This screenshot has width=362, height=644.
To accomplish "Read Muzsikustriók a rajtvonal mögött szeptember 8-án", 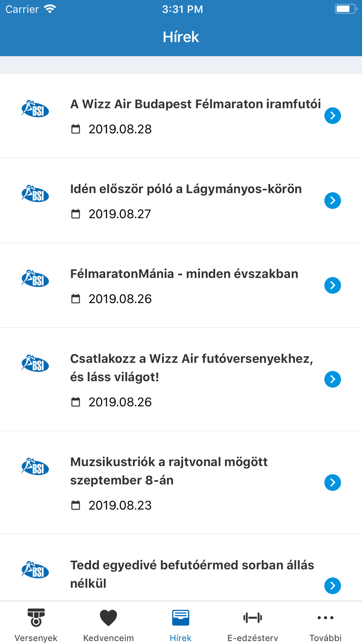I will pyautogui.click(x=169, y=471).
